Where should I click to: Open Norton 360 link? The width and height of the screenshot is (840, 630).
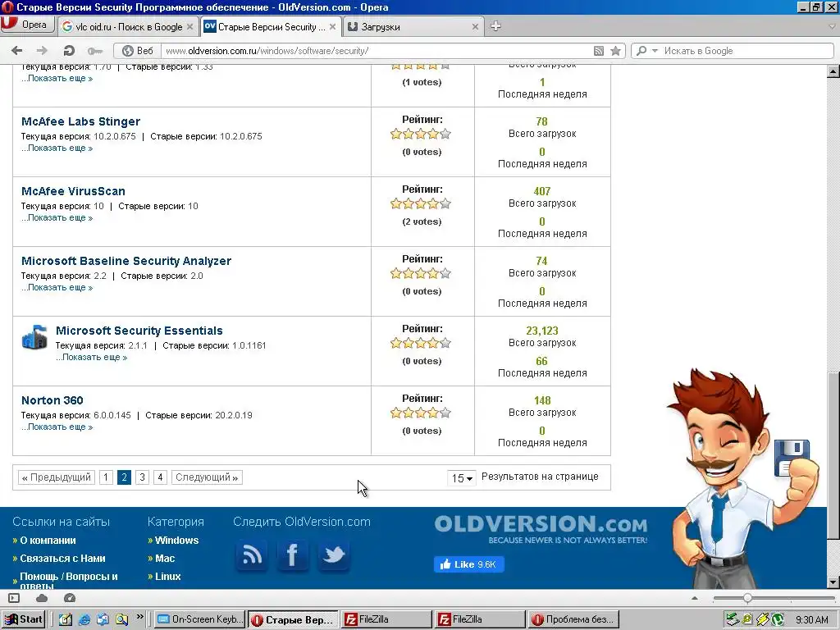pos(52,400)
